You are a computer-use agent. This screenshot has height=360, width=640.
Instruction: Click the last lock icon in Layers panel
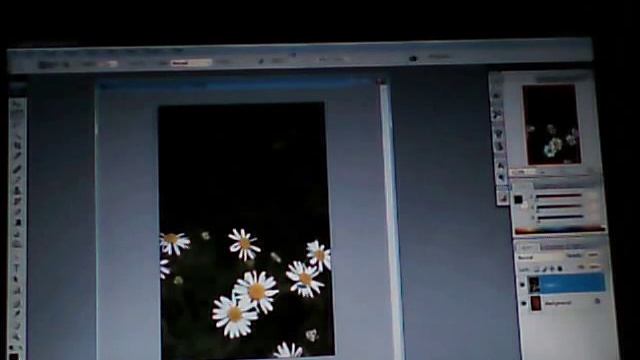(560, 269)
